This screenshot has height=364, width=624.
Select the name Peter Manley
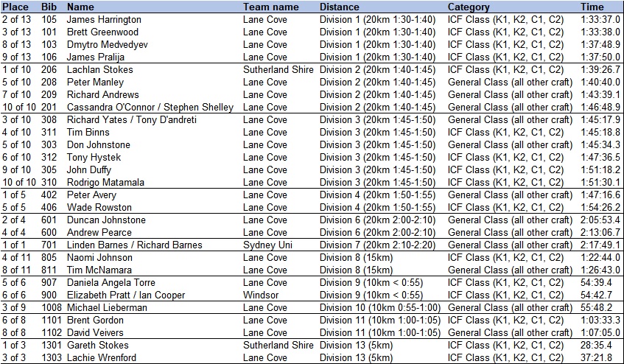[x=95, y=82]
